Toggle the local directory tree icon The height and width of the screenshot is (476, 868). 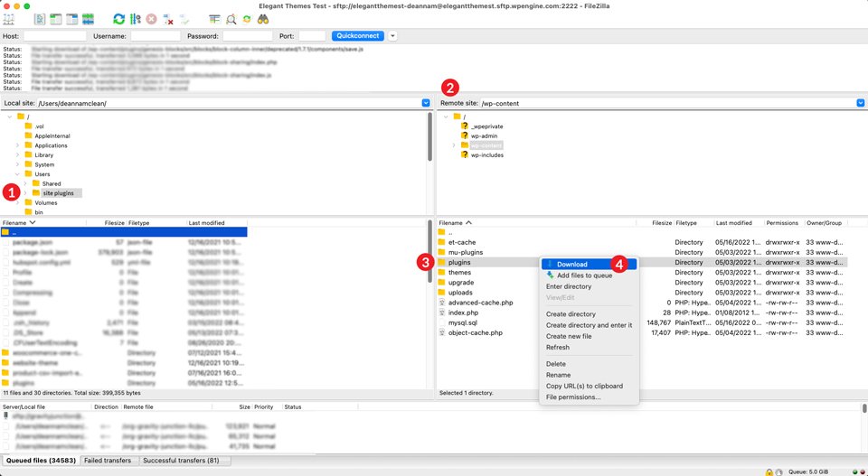pos(56,18)
